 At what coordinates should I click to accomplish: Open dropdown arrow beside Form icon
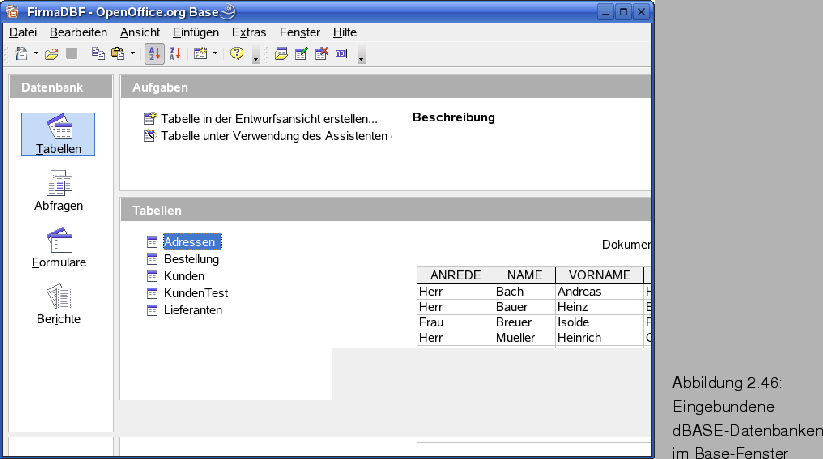click(x=215, y=54)
